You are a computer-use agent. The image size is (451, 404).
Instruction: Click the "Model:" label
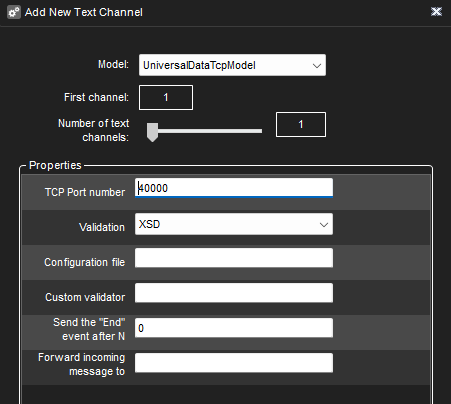tap(113, 64)
